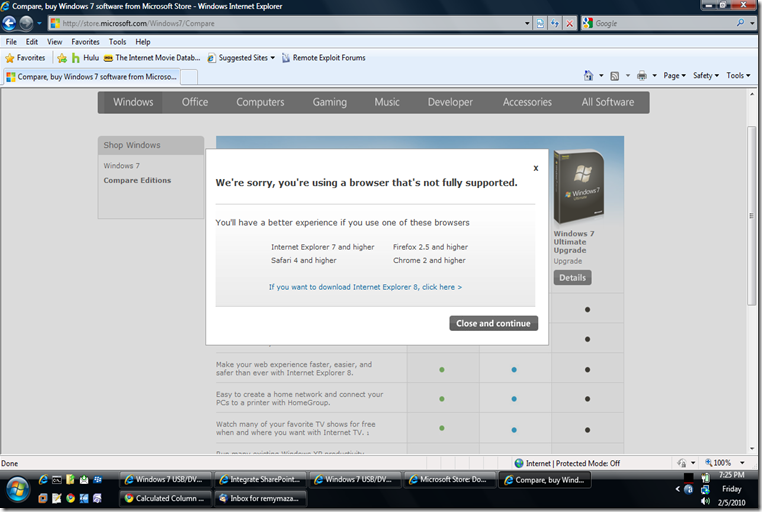Launch Command Prompt from Quick Launch

(57, 480)
